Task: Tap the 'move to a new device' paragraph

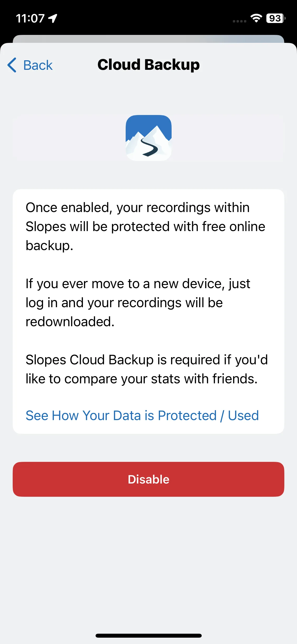Action: (x=138, y=303)
